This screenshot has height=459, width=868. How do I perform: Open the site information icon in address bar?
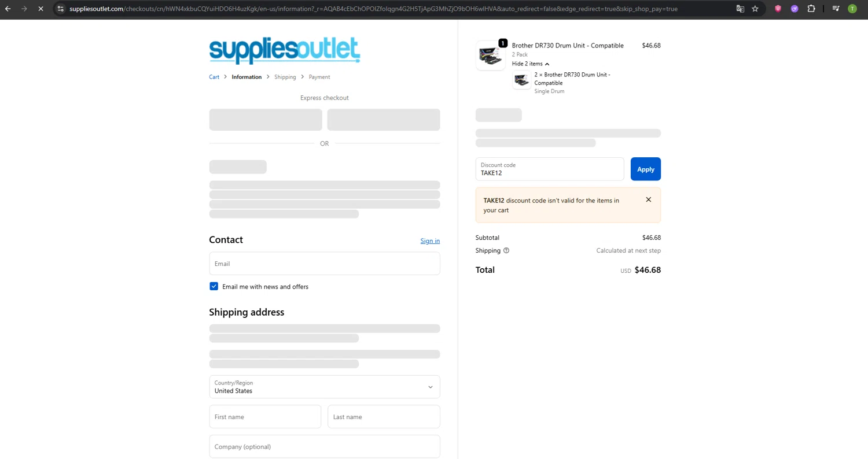(x=60, y=9)
